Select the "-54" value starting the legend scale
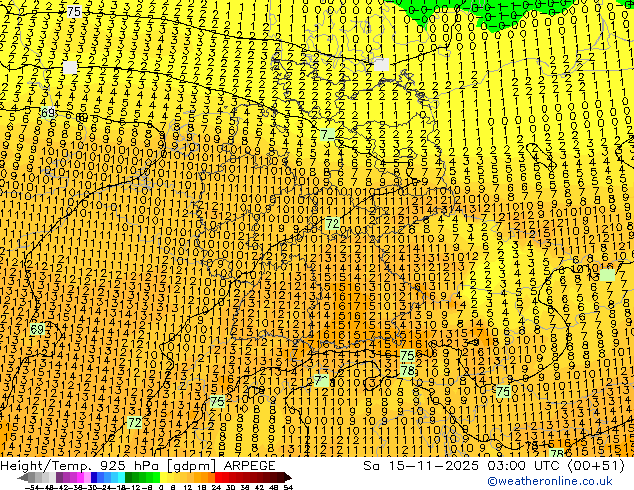The image size is (634, 490). tap(32, 488)
